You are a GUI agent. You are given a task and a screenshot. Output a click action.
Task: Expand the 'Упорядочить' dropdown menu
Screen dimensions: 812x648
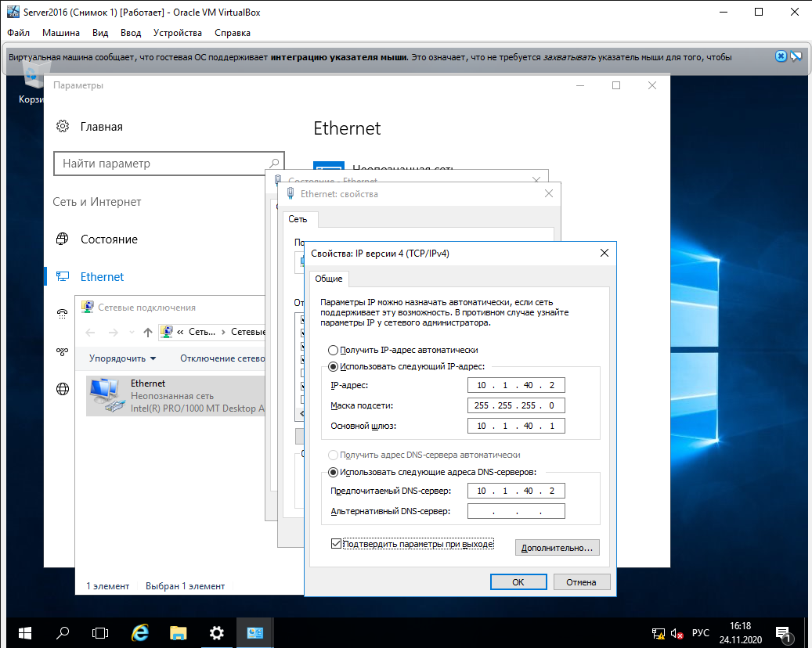[x=122, y=358]
